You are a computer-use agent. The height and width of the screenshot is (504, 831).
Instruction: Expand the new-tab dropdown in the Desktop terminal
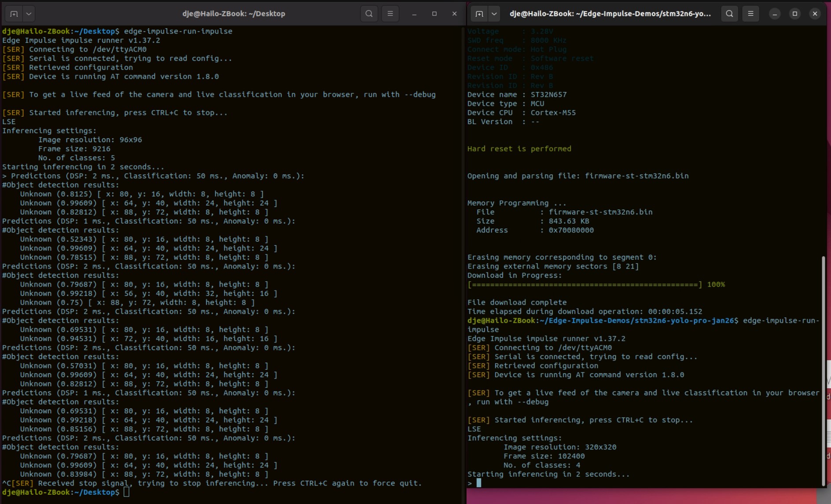point(29,14)
